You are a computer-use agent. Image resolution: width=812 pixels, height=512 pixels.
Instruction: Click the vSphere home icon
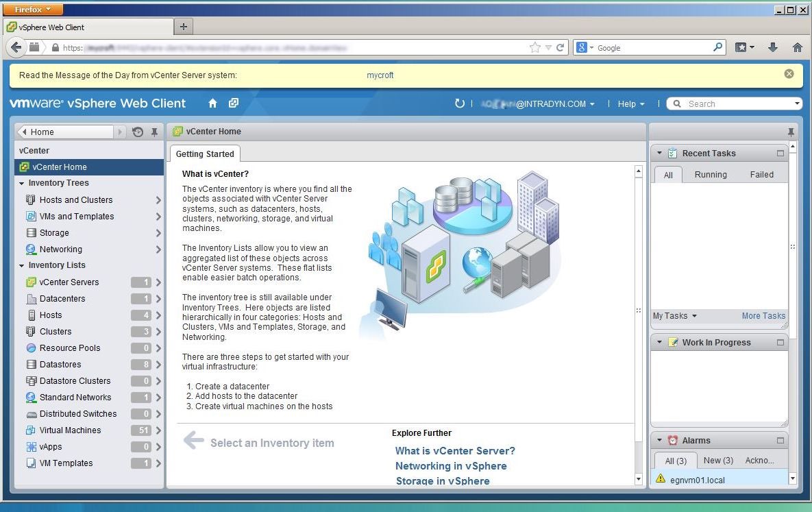213,103
